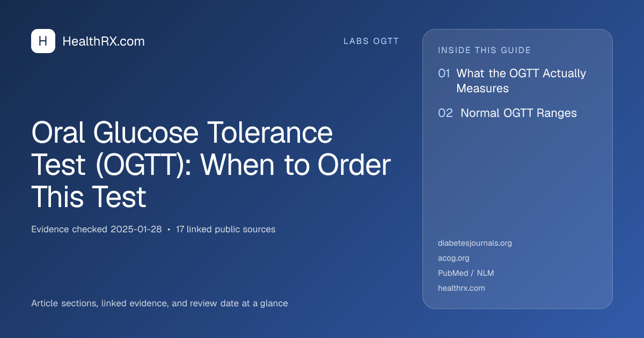
Task: Select the PubMed / NLM source
Action: 466,273
